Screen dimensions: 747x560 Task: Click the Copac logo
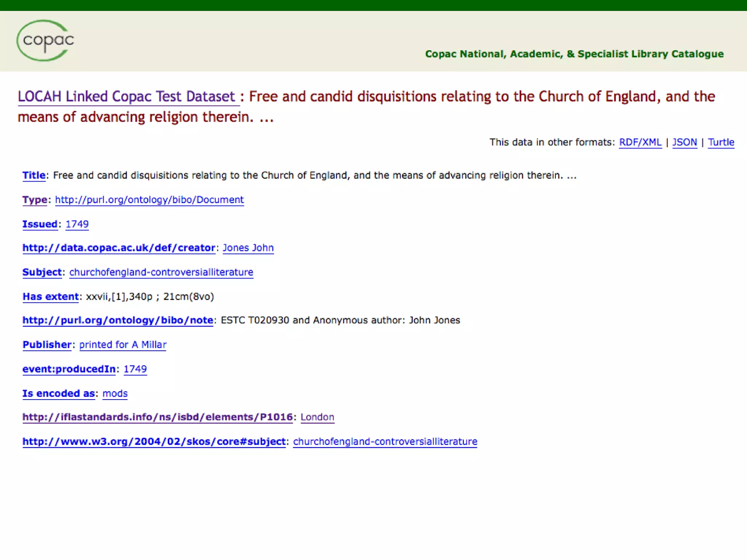pos(45,40)
